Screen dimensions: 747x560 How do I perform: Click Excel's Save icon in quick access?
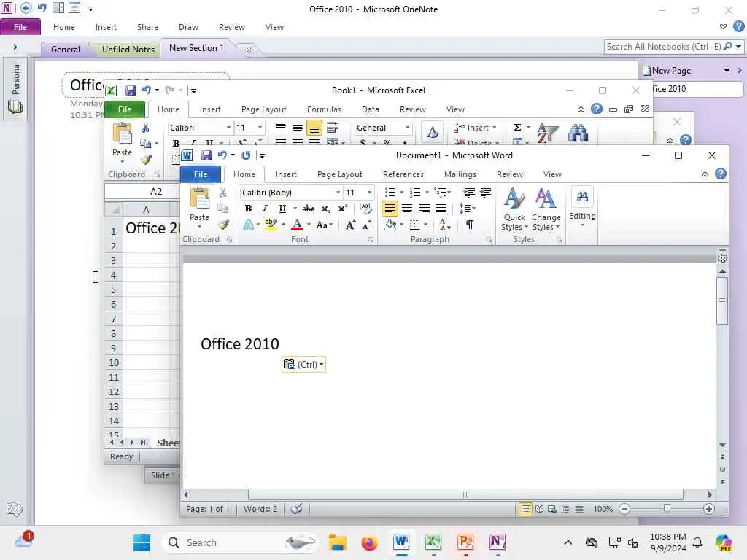(131, 90)
